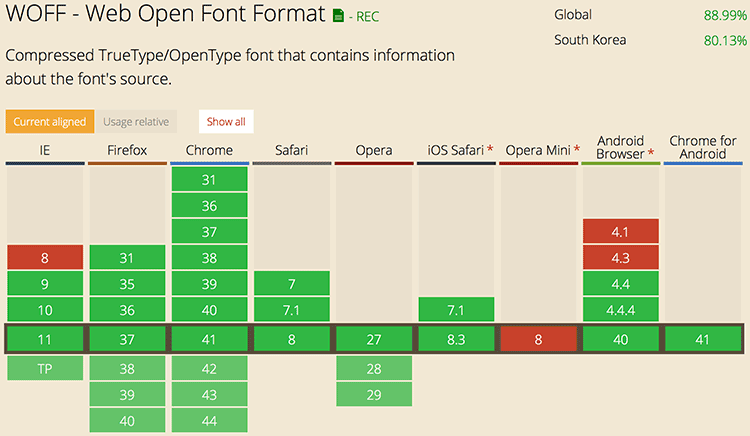The height and width of the screenshot is (436, 750).
Task: Select the Chrome 39 cell
Action: [210, 284]
